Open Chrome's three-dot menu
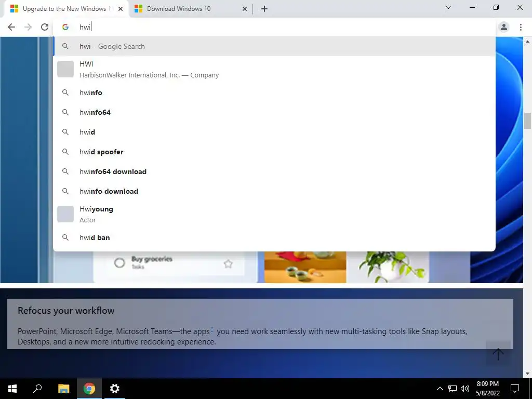This screenshot has width=532, height=399. click(521, 27)
